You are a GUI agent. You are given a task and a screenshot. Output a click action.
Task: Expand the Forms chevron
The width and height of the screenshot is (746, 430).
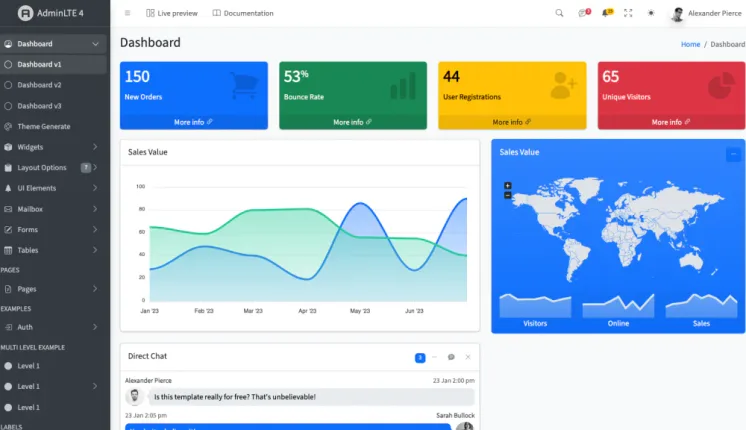[95, 229]
